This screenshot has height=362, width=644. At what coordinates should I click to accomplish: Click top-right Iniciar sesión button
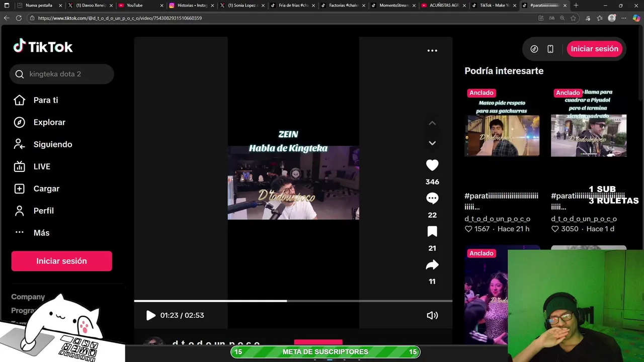coord(595,49)
